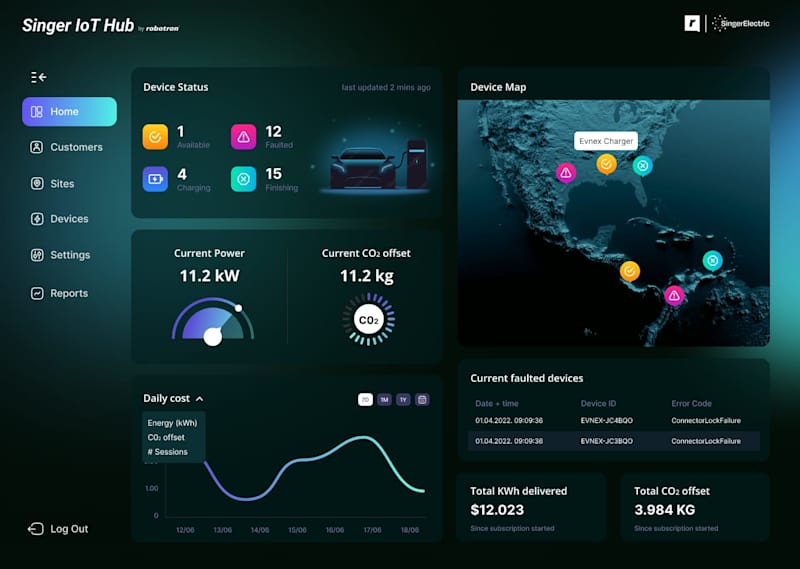Click the 11.2 kW current power value
This screenshot has width=800, height=569.
coord(209,276)
